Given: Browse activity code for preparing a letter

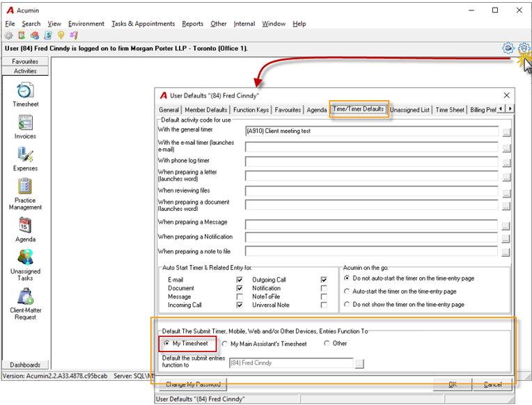Looking at the screenshot, I should 506,177.
